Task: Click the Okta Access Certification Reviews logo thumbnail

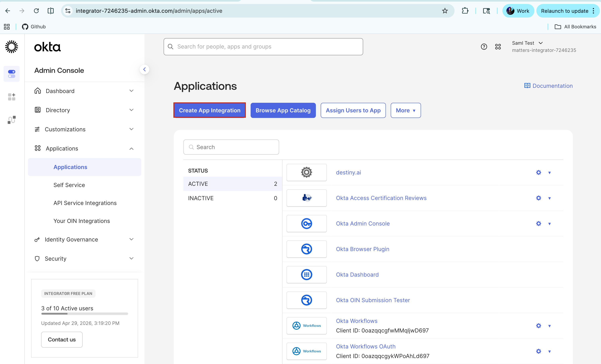Action: [x=306, y=198]
